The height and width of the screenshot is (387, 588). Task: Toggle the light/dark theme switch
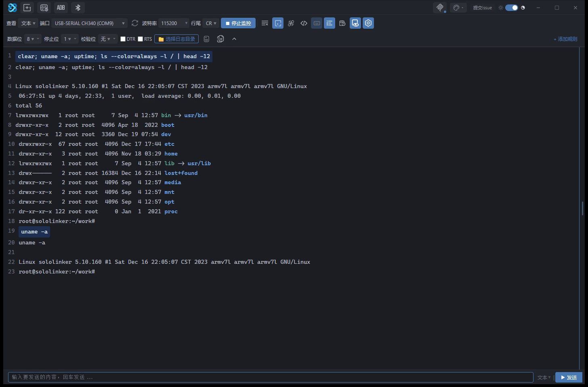(512, 8)
